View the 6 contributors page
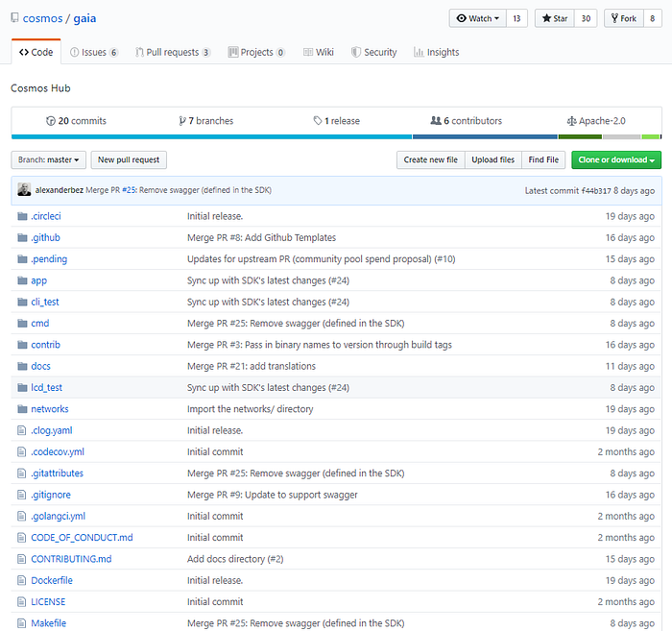Image resolution: width=672 pixels, height=631 pixels. tap(467, 121)
